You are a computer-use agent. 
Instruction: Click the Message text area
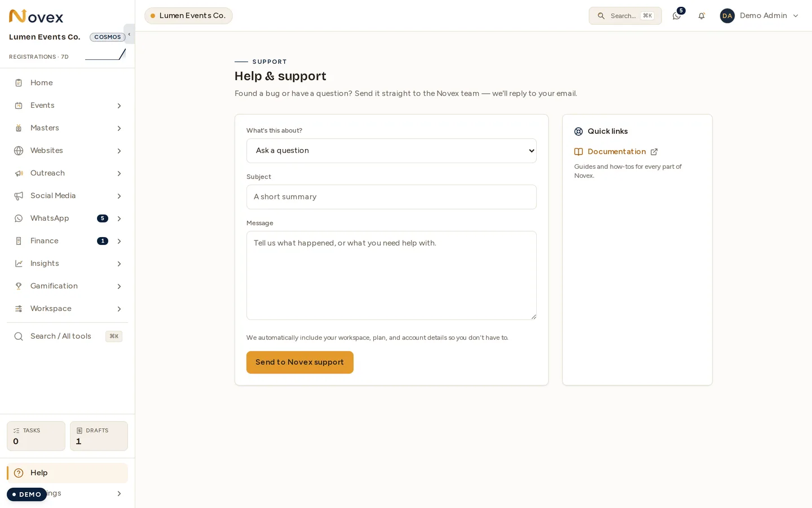tap(391, 275)
